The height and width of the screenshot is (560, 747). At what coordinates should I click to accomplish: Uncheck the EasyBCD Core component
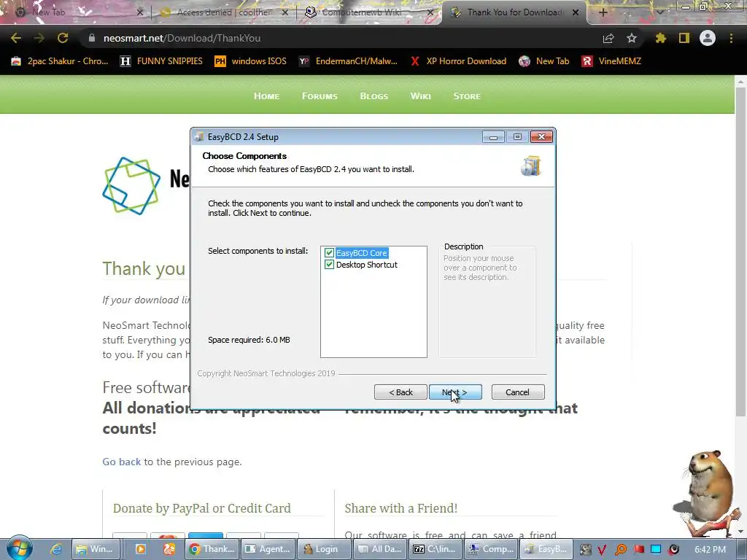[x=329, y=253]
